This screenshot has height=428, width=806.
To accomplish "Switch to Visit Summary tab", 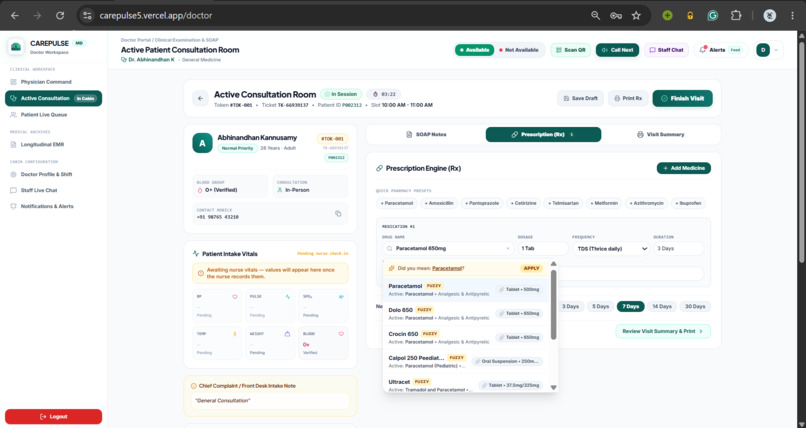I will pos(661,135).
